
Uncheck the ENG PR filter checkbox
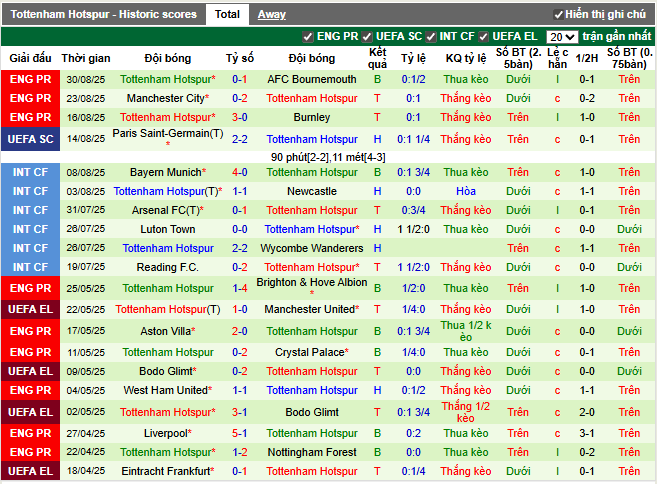click(308, 37)
